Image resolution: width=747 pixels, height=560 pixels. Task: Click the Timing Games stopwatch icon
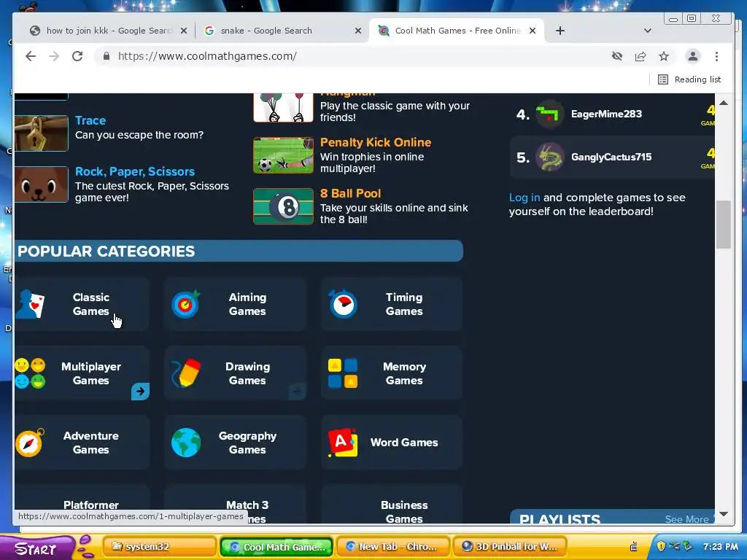click(x=343, y=304)
